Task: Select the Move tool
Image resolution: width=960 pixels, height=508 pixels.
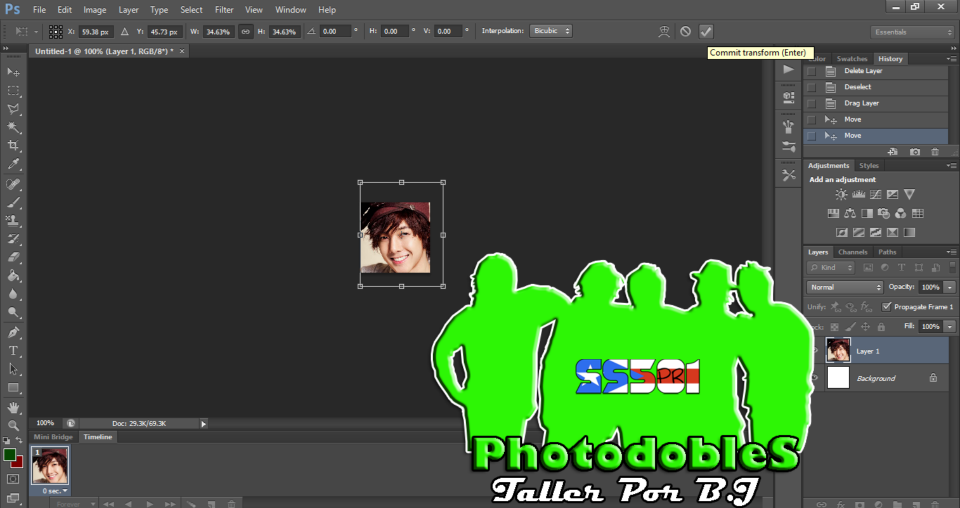Action: [x=13, y=72]
